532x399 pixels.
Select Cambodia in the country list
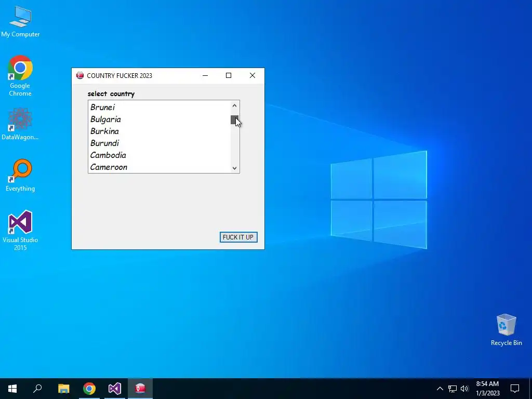click(159, 155)
